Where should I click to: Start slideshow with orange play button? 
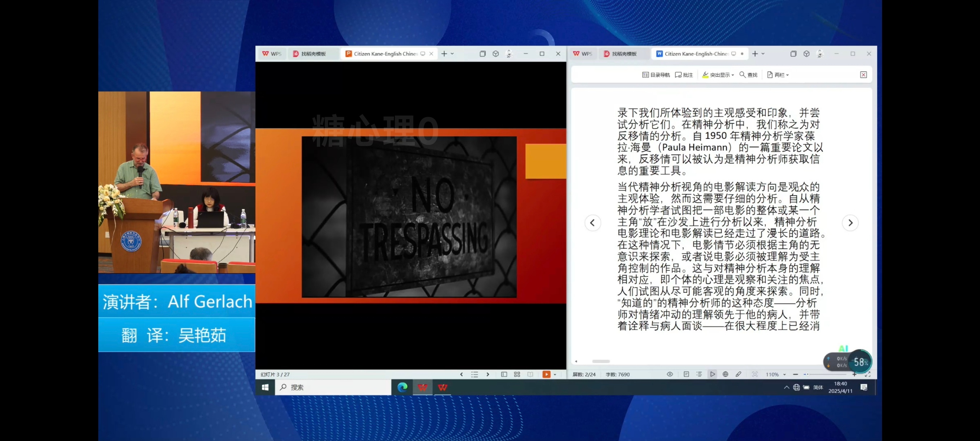coord(546,374)
